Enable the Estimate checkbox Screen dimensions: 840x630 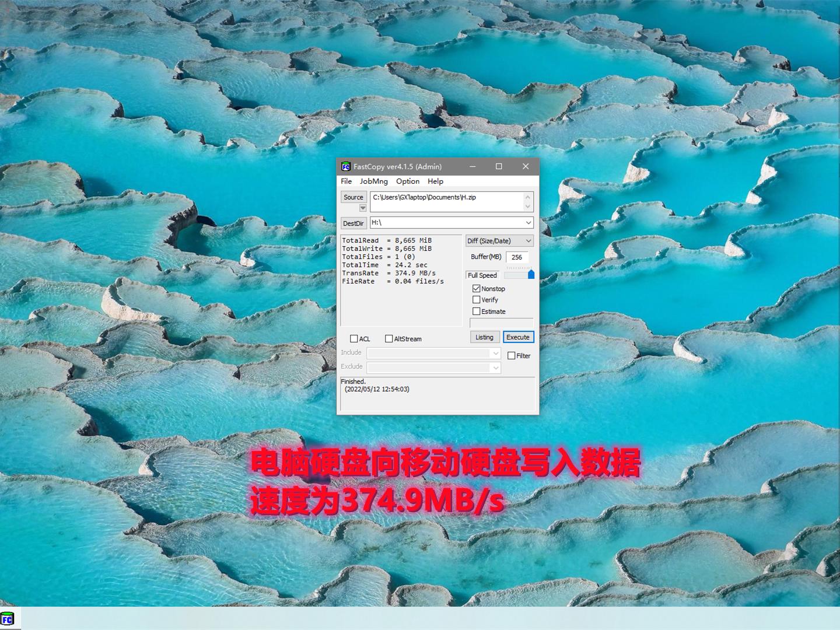(x=477, y=311)
